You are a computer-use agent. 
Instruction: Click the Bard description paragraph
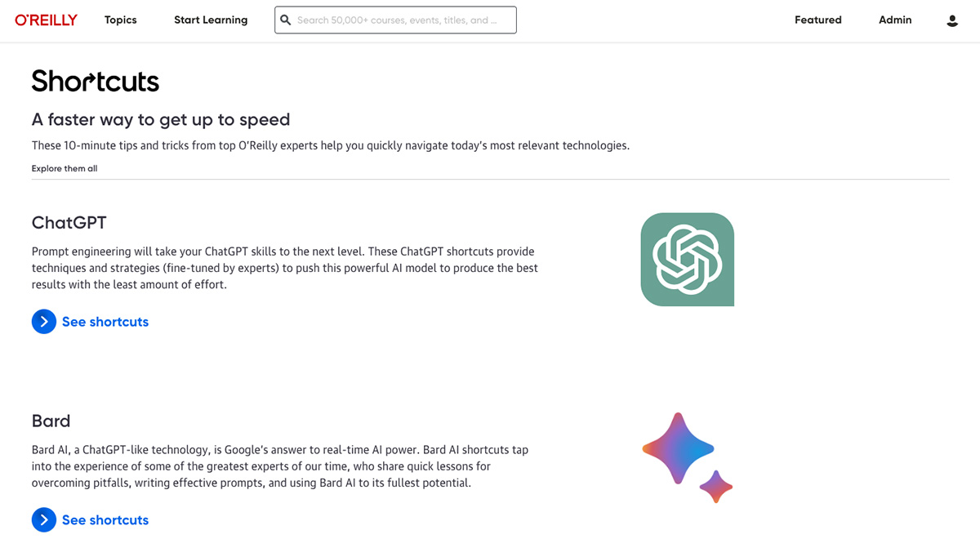tap(282, 466)
